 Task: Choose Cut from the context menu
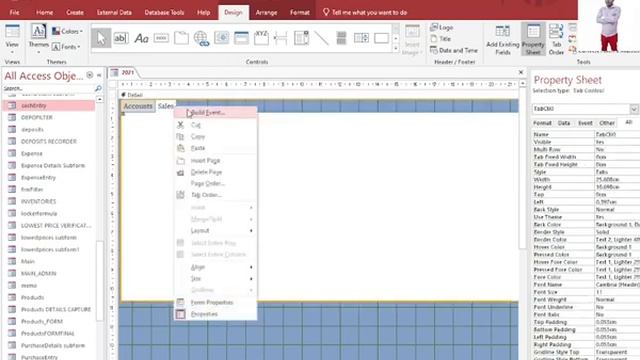click(x=216, y=125)
